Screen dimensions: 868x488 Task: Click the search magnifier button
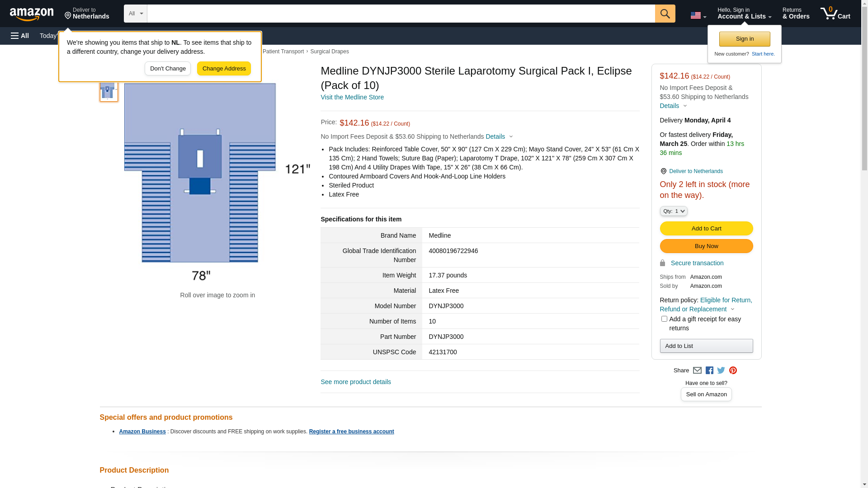point(665,14)
